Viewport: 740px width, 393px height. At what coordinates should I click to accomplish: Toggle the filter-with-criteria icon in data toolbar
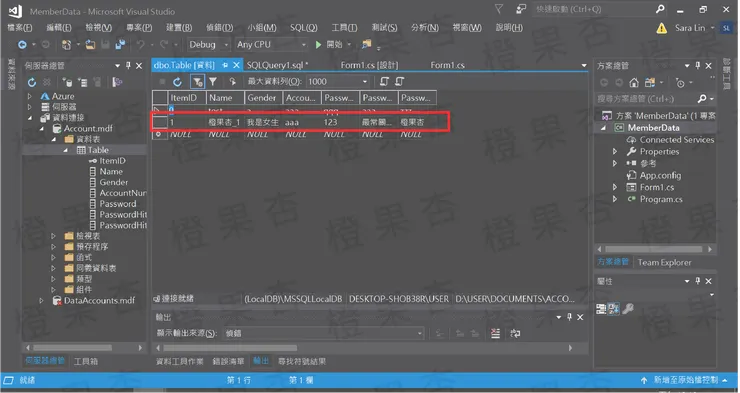pyautogui.click(x=197, y=82)
